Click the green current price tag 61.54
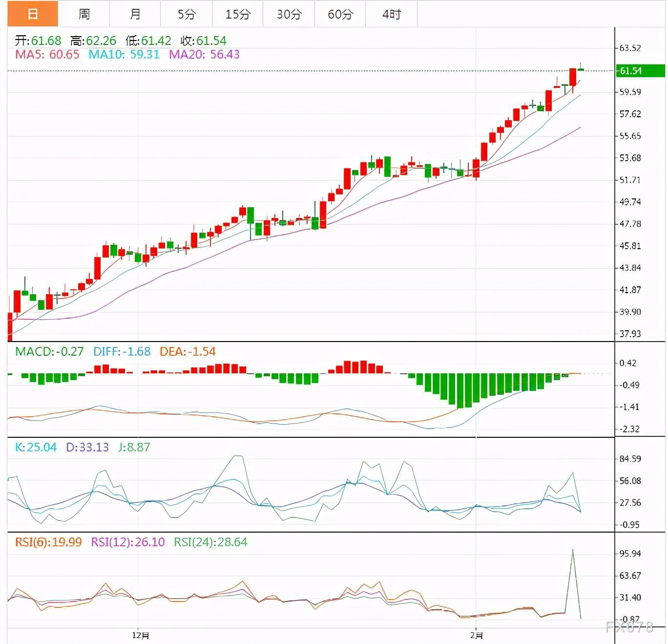This screenshot has width=668, height=644. [x=640, y=71]
